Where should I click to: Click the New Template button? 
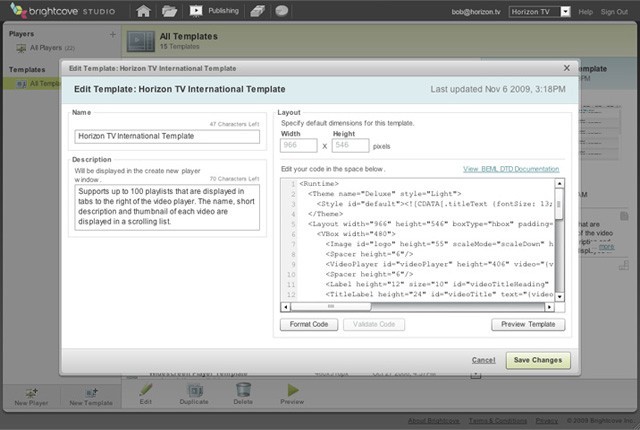[x=91, y=397]
